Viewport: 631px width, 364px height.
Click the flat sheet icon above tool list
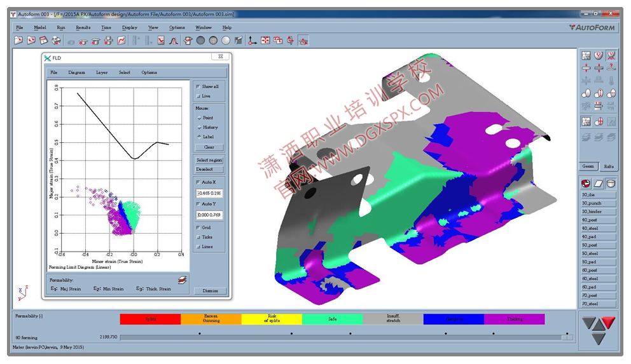pos(599,184)
